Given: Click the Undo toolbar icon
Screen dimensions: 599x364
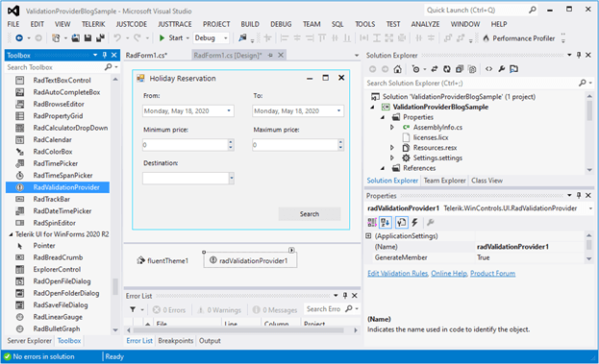Looking at the screenshot, I should tap(117, 37).
